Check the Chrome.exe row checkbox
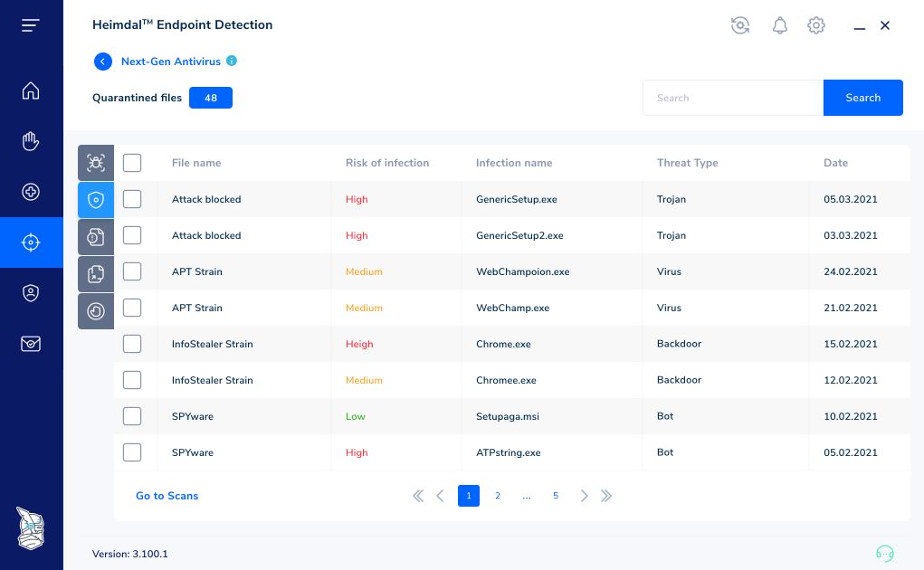Viewport: 924px width, 570px height. point(132,344)
